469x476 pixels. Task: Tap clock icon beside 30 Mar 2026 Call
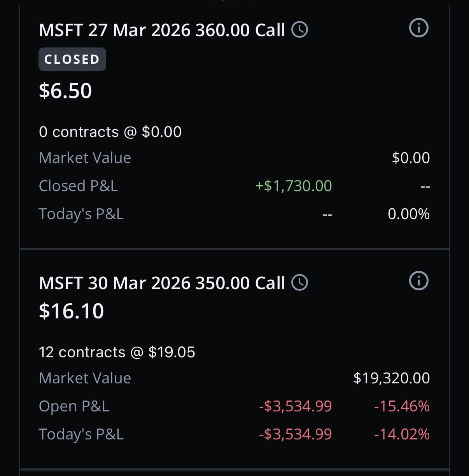(299, 283)
